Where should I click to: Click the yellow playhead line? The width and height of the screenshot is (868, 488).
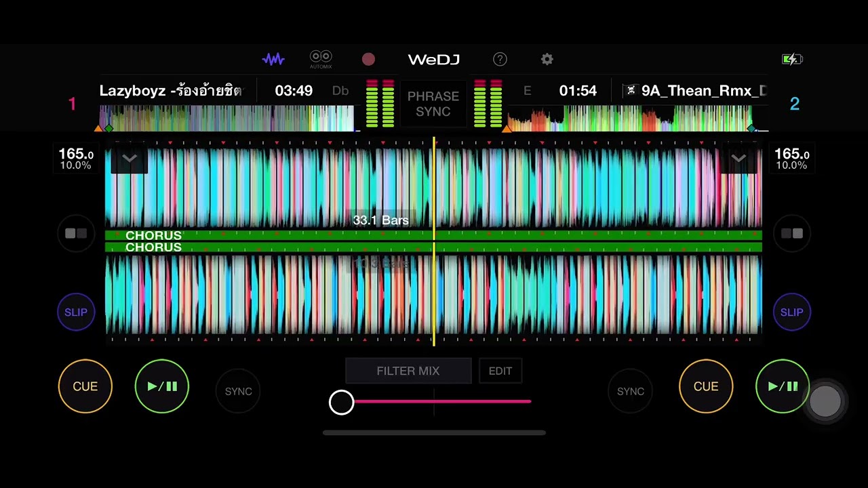click(434, 241)
